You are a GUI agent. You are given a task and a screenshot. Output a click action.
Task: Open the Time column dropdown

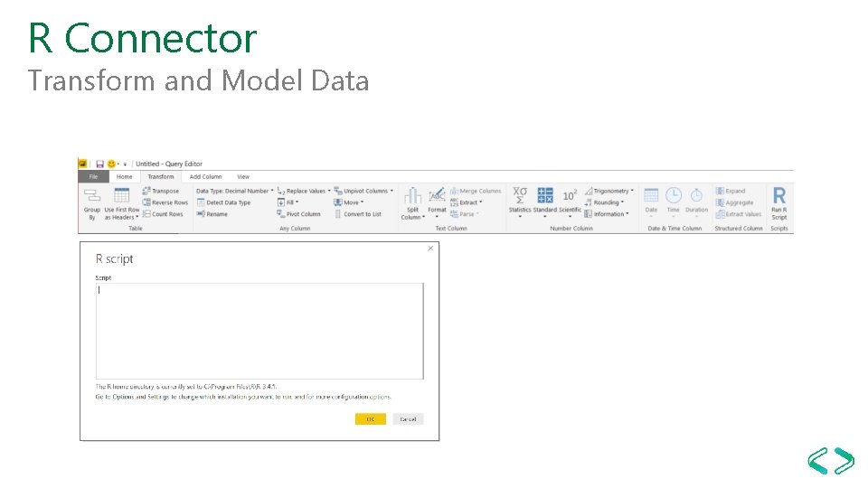[x=673, y=202]
